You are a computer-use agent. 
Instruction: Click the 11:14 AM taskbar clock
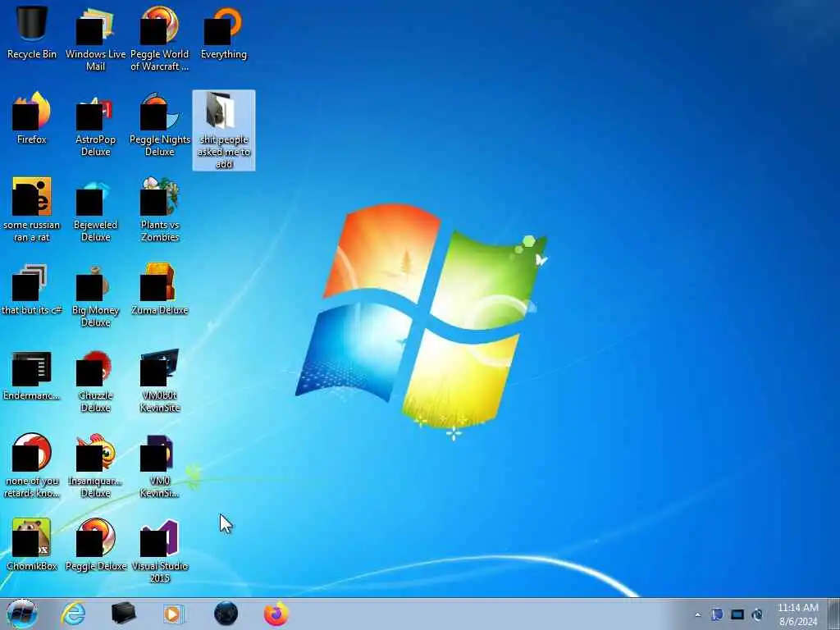click(x=797, y=614)
